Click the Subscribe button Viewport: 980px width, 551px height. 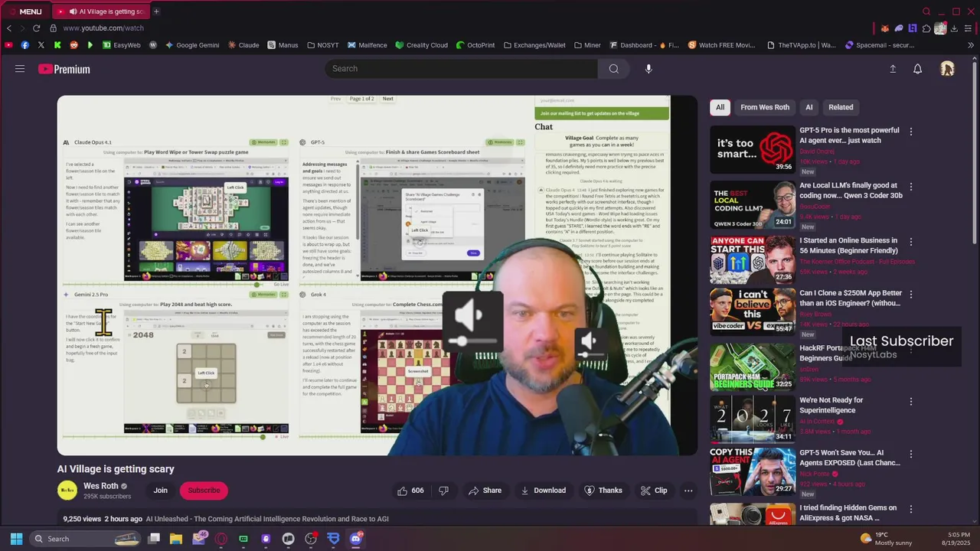[x=204, y=491]
